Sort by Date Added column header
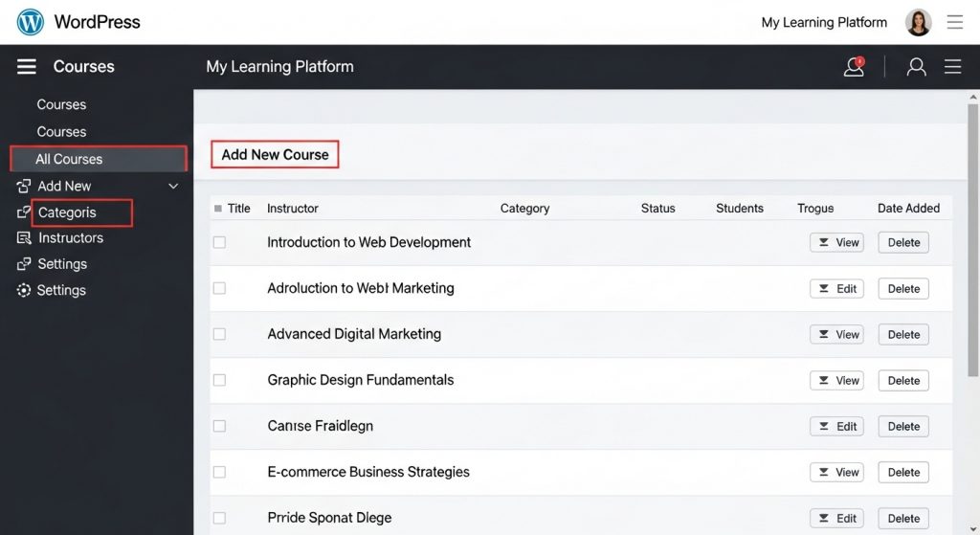This screenshot has height=535, width=980. click(x=908, y=208)
